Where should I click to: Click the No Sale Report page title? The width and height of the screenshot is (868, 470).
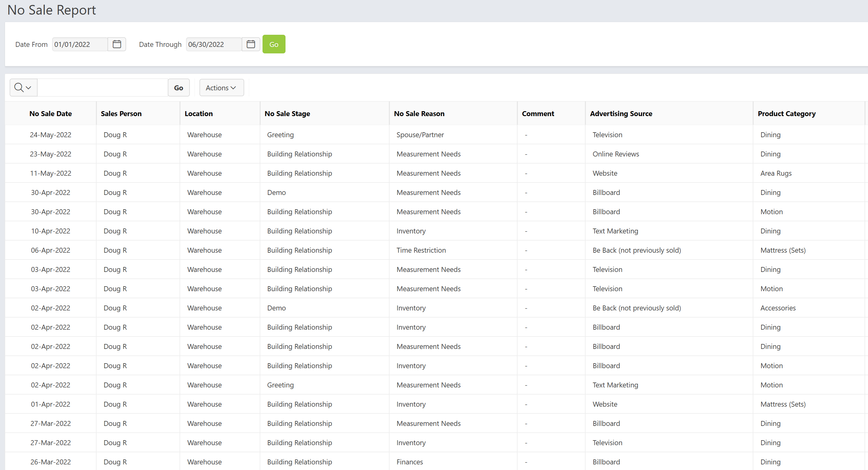[x=52, y=10]
